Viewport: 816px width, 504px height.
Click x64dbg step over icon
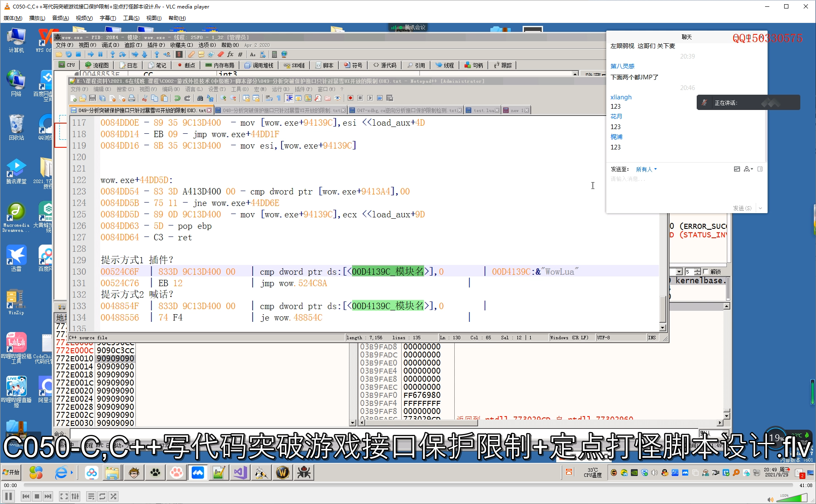pyautogui.click(x=122, y=54)
